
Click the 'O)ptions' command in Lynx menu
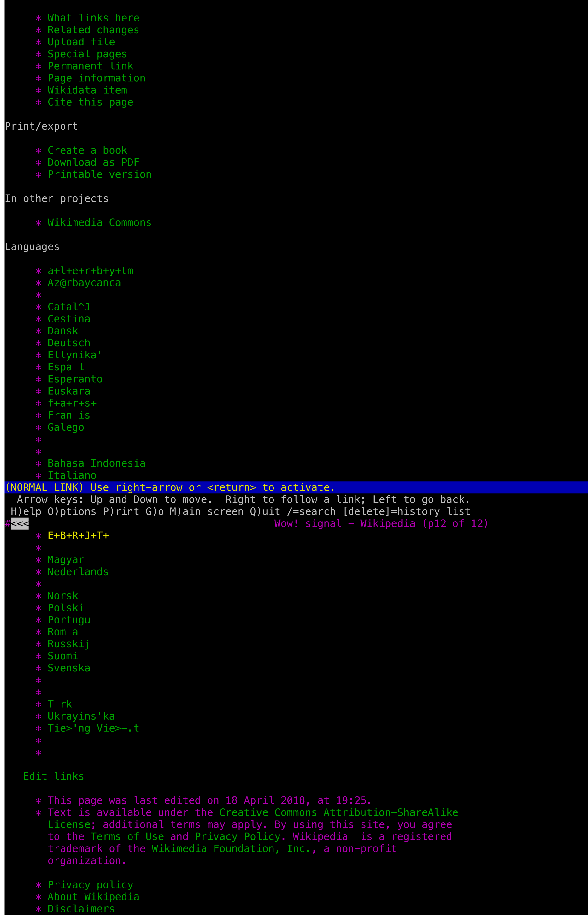tap(72, 512)
